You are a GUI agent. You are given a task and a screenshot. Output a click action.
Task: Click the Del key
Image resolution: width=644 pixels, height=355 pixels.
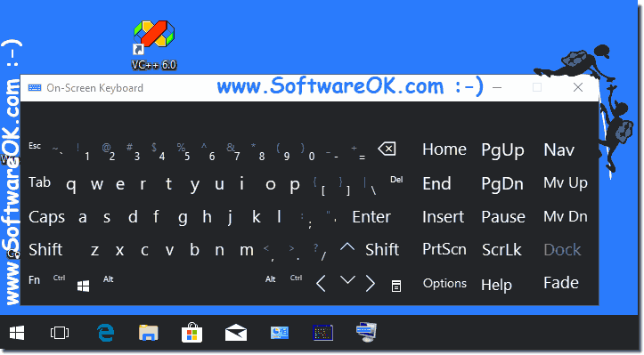(x=396, y=180)
